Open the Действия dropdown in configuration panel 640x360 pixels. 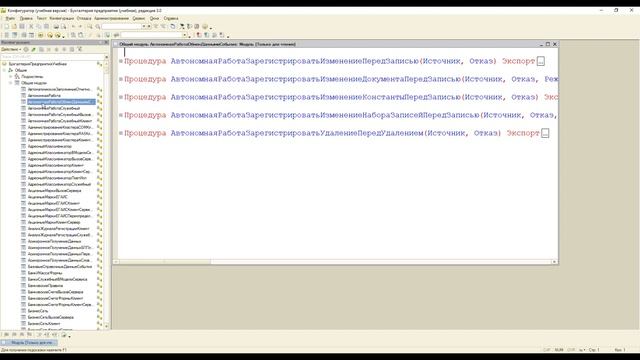tap(11, 49)
